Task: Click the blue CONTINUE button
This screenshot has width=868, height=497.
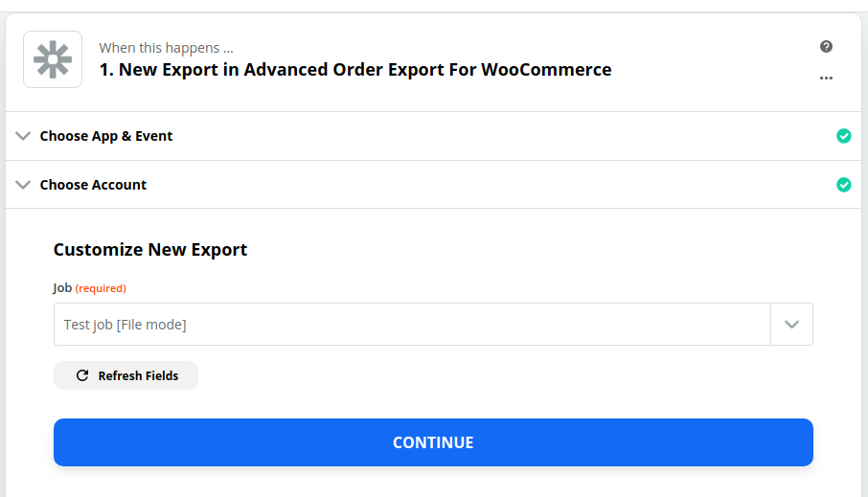Action: (433, 442)
